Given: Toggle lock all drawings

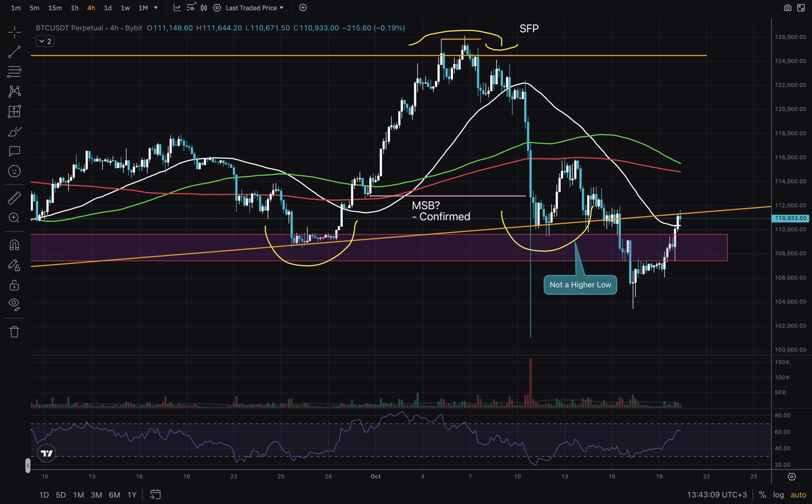Looking at the screenshot, I should point(14,285).
